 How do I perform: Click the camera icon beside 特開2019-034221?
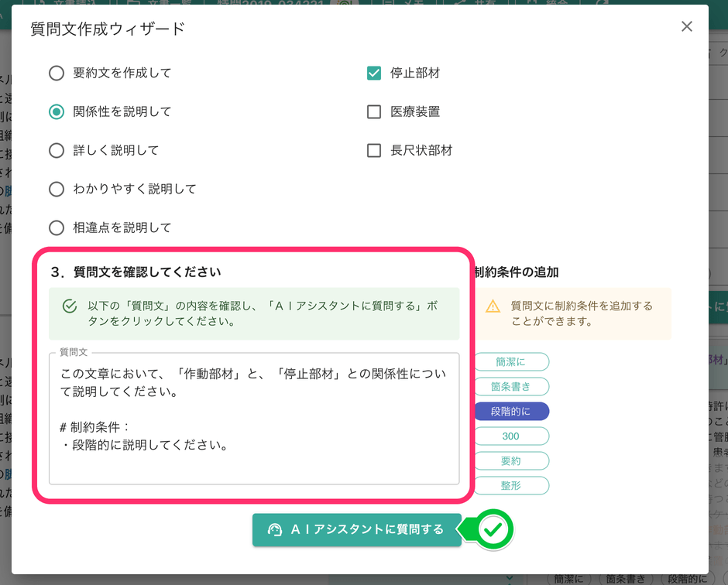345,4
